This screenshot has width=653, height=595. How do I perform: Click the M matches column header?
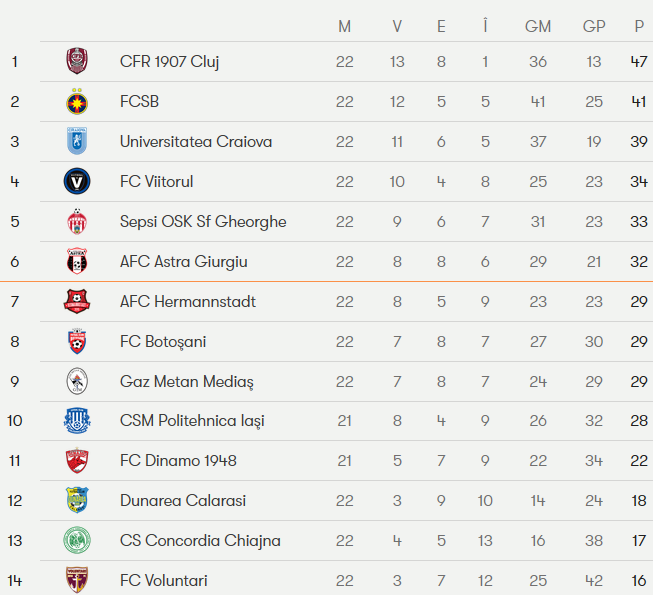(345, 27)
